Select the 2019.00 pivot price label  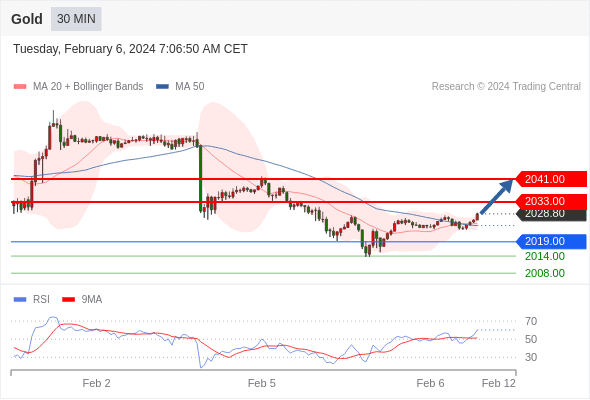pyautogui.click(x=551, y=242)
